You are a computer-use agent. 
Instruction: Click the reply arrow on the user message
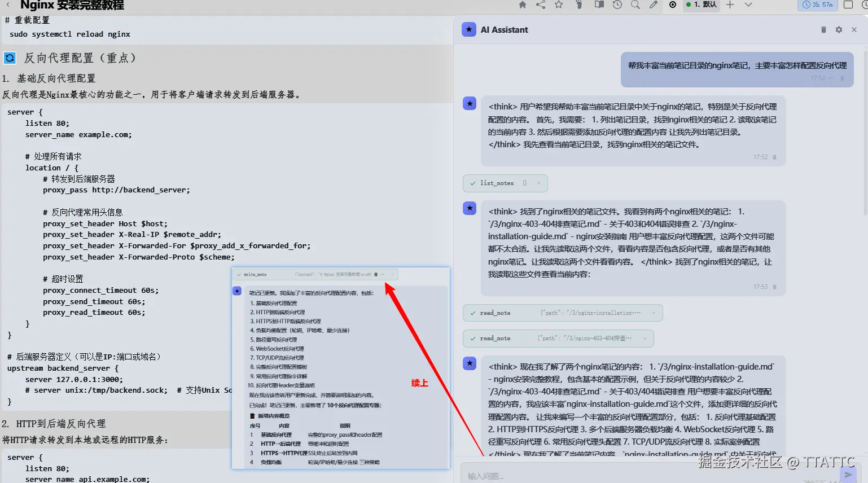[x=831, y=78]
